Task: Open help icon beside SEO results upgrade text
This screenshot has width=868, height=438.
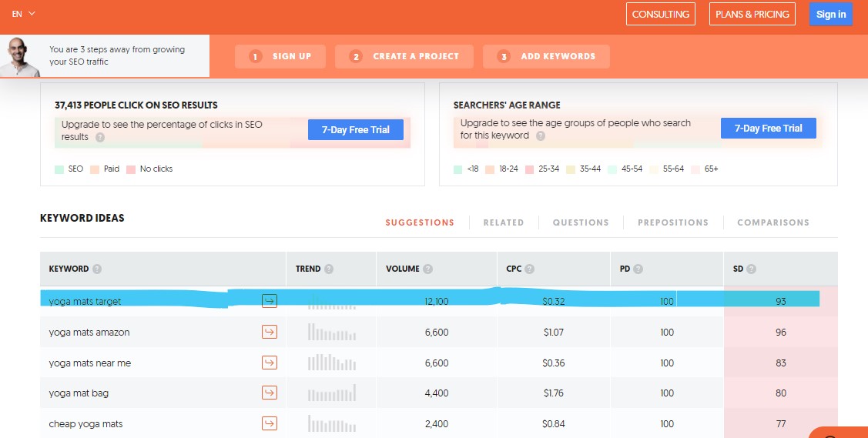Action: pyautogui.click(x=99, y=137)
